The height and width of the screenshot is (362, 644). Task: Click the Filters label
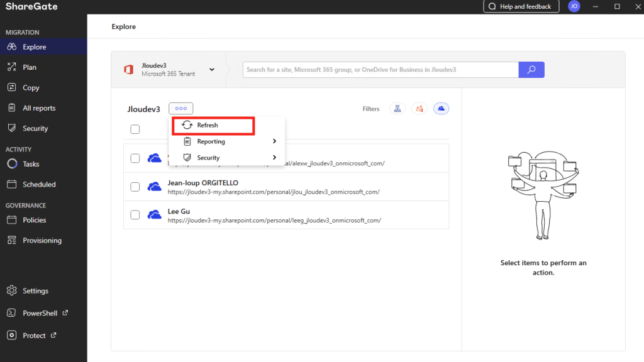coord(371,109)
